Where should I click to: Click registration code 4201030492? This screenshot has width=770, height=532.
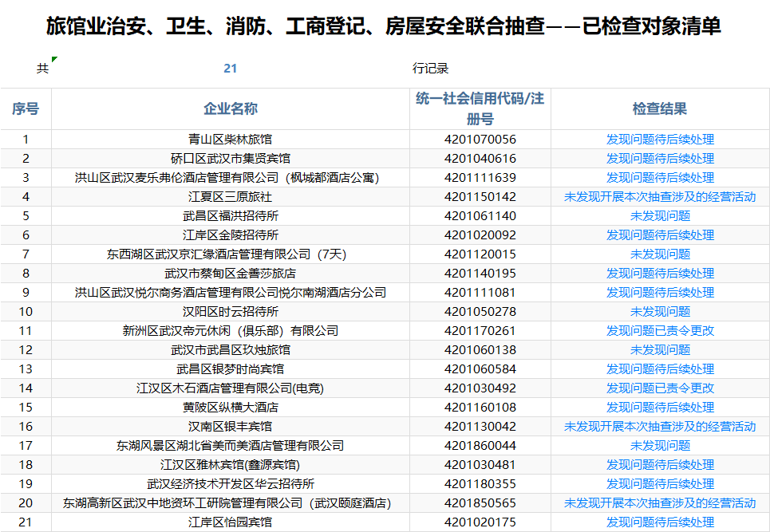click(x=480, y=388)
